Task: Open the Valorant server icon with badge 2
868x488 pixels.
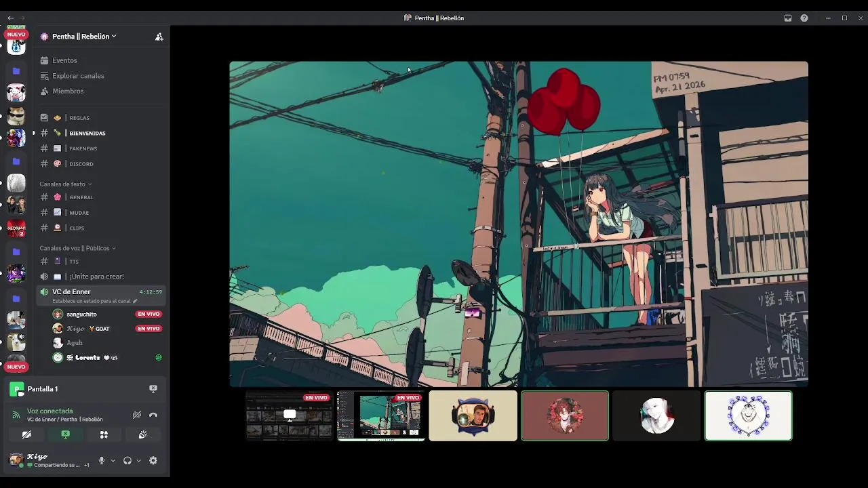Action: tap(16, 228)
